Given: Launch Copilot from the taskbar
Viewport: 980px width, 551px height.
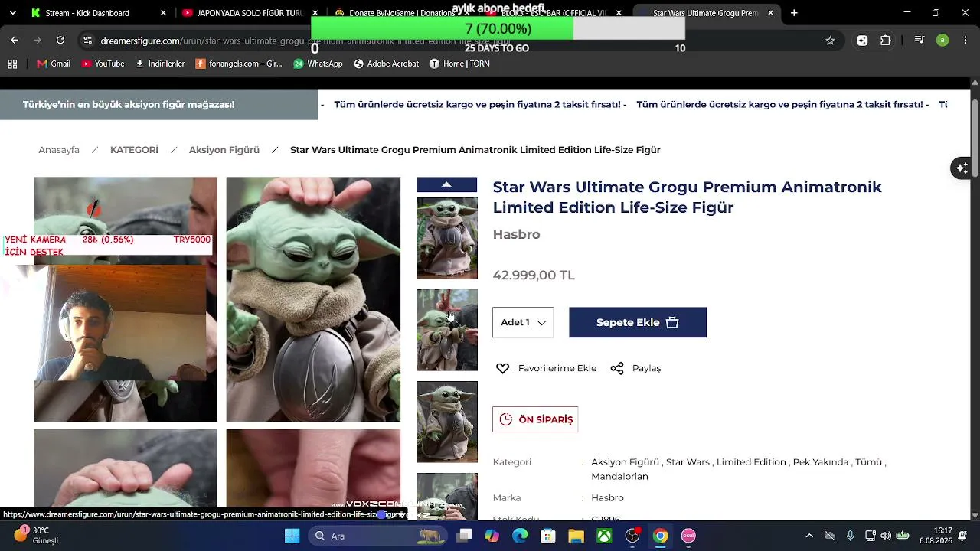Looking at the screenshot, I should (492, 536).
